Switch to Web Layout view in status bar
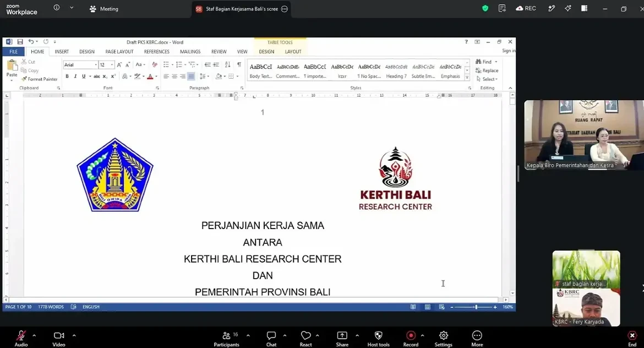The height and width of the screenshot is (348, 644). (441, 307)
